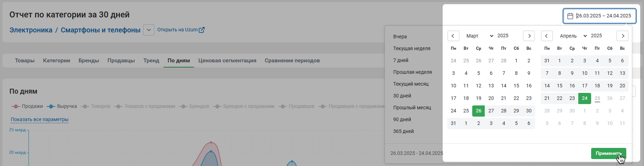Screen dimensions: 644x166
Task: Expand the category chevron dropdown
Action: (x=149, y=30)
